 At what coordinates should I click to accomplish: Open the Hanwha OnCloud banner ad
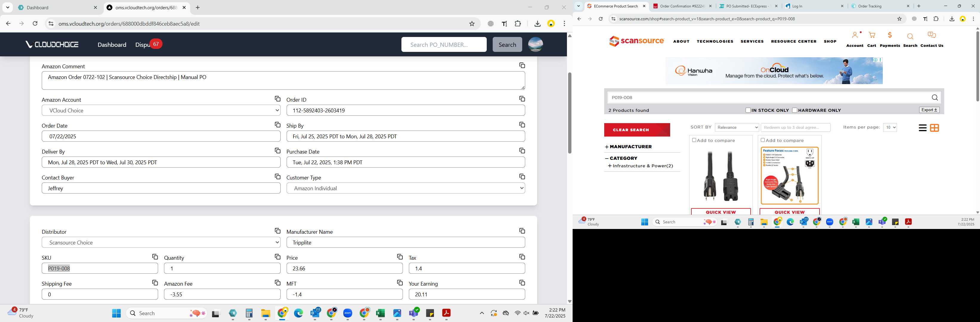pos(774,71)
